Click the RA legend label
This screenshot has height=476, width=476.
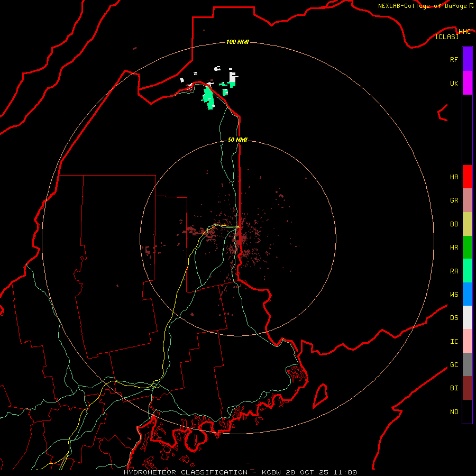tap(454, 271)
